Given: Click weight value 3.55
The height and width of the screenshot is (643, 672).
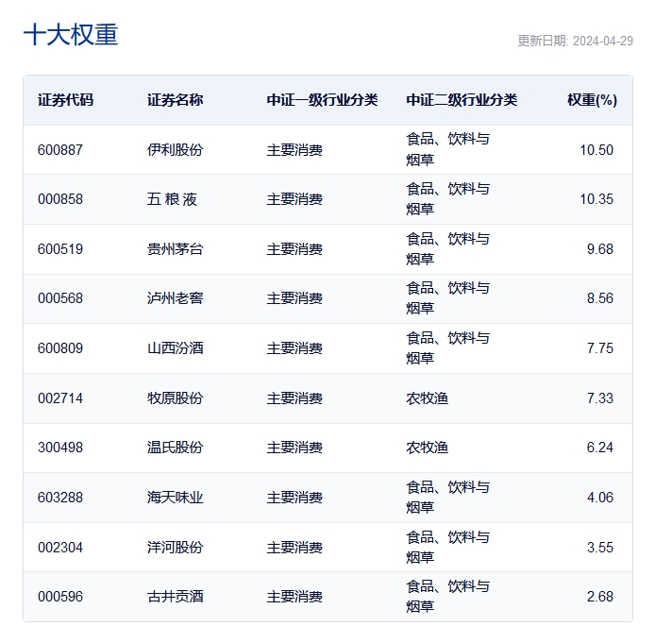Looking at the screenshot, I should tap(600, 548).
